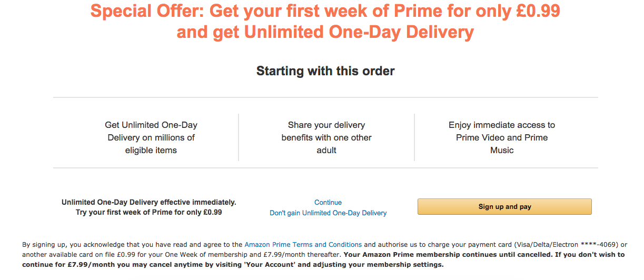Follow the Continue link
The height and width of the screenshot is (280, 644).
pyautogui.click(x=328, y=203)
